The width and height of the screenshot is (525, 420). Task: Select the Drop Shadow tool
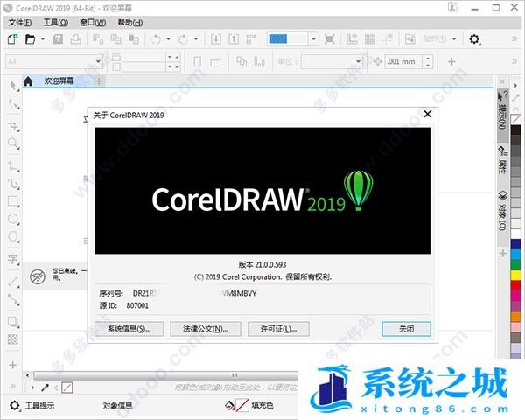pyautogui.click(x=13, y=322)
